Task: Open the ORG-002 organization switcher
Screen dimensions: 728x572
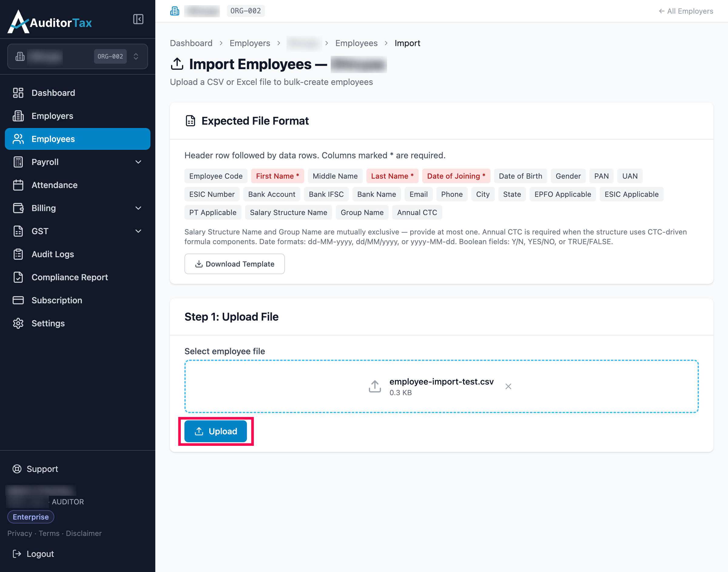Action: [x=77, y=56]
